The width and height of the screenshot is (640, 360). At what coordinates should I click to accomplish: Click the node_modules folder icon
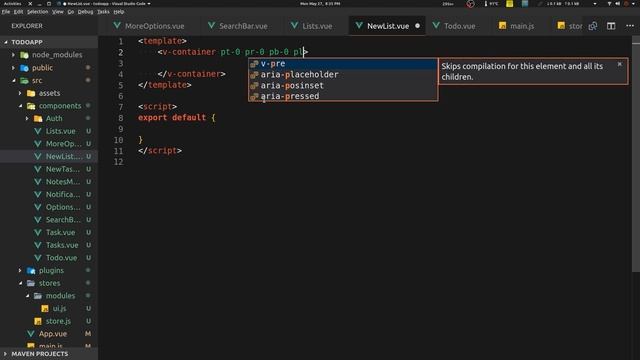pos(24,55)
